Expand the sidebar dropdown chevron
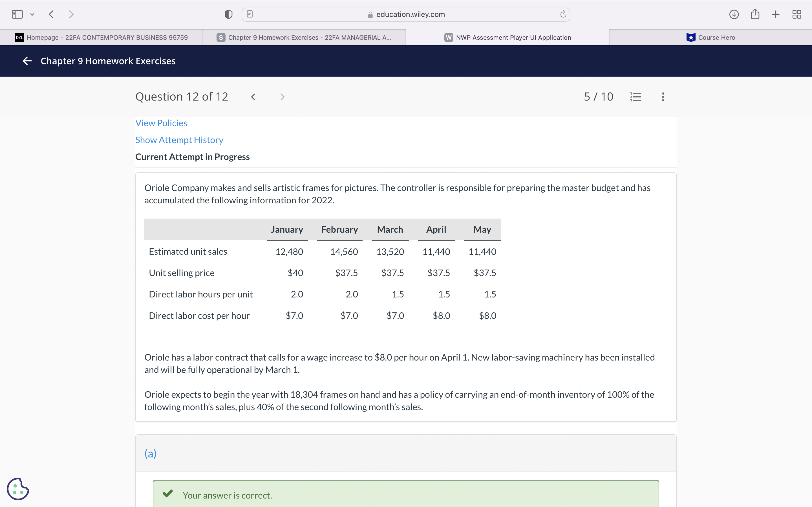 tap(32, 14)
